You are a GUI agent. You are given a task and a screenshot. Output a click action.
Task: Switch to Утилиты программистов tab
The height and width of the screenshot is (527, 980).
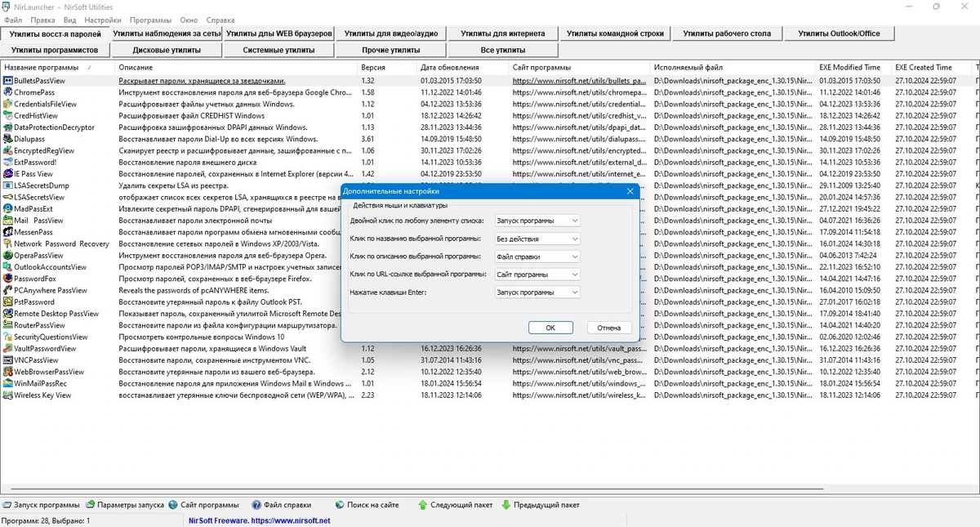pyautogui.click(x=55, y=50)
